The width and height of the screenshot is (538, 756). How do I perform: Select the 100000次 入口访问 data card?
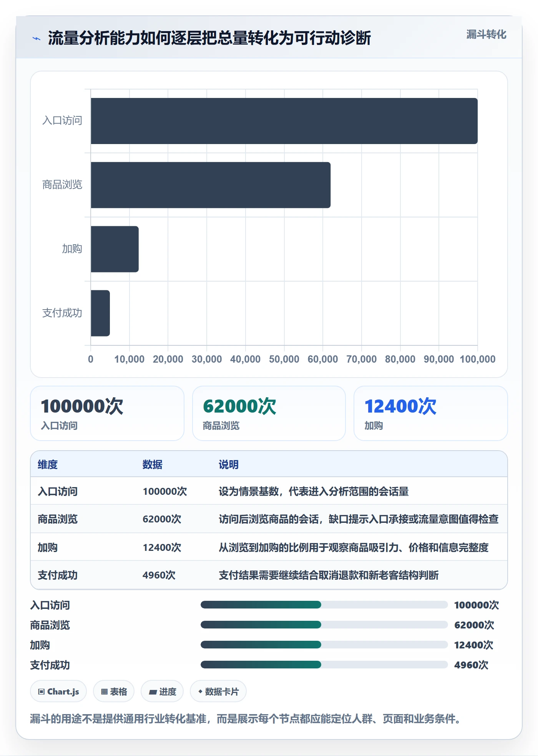pos(107,413)
